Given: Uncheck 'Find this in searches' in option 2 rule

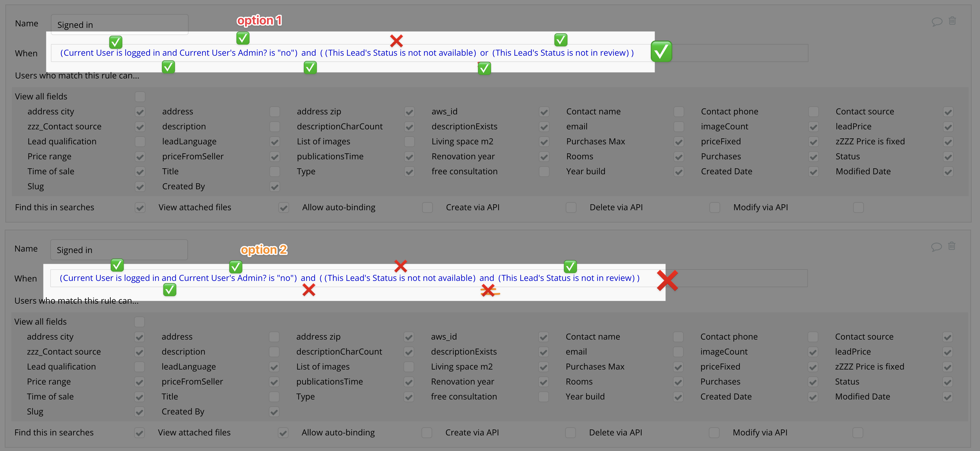Looking at the screenshot, I should [x=139, y=433].
